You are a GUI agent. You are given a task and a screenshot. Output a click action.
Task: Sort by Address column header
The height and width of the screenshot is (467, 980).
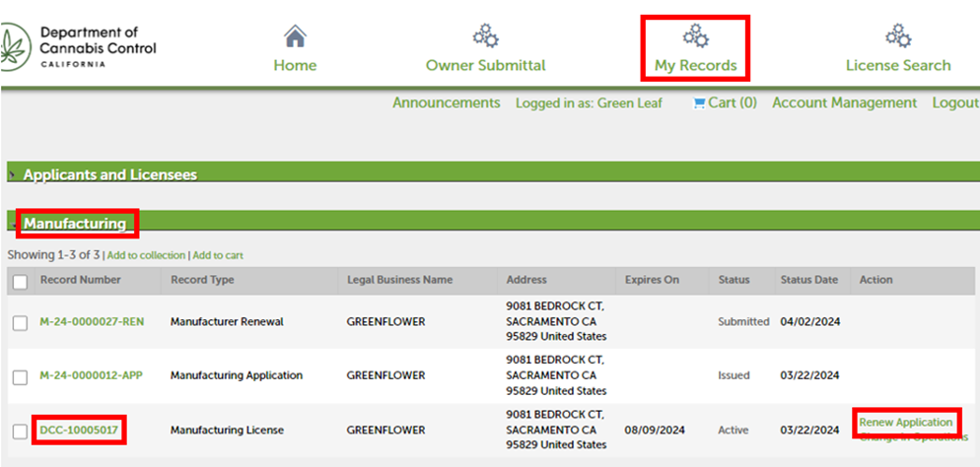point(526,280)
